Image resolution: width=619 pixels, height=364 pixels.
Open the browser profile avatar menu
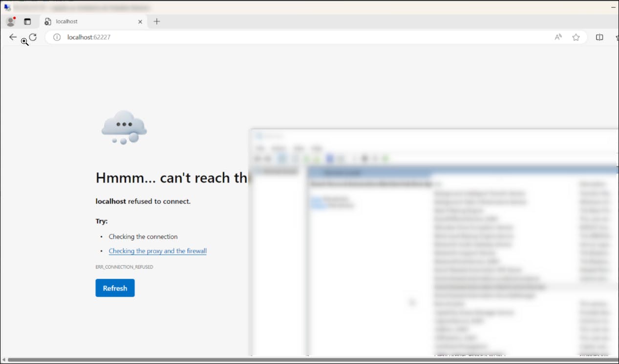(x=10, y=21)
